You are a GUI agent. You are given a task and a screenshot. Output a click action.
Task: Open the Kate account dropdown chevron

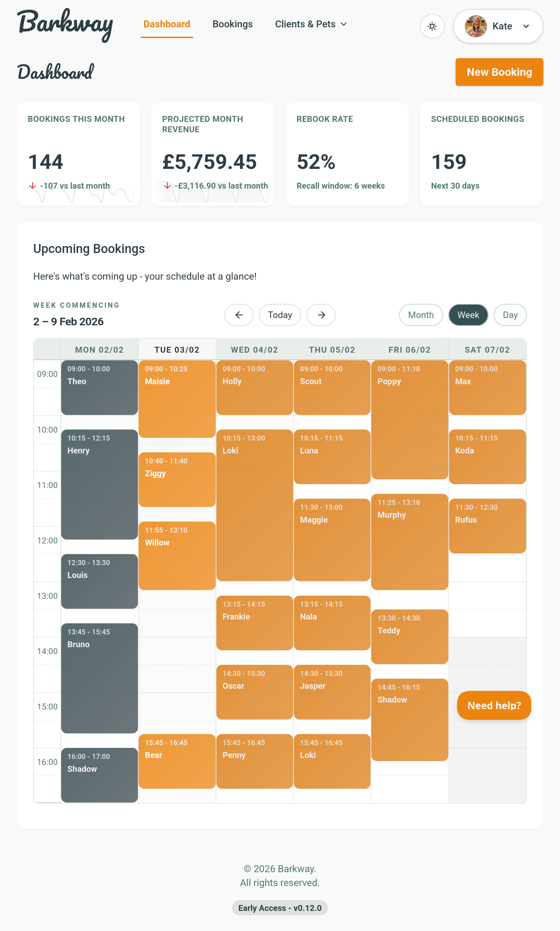525,26
